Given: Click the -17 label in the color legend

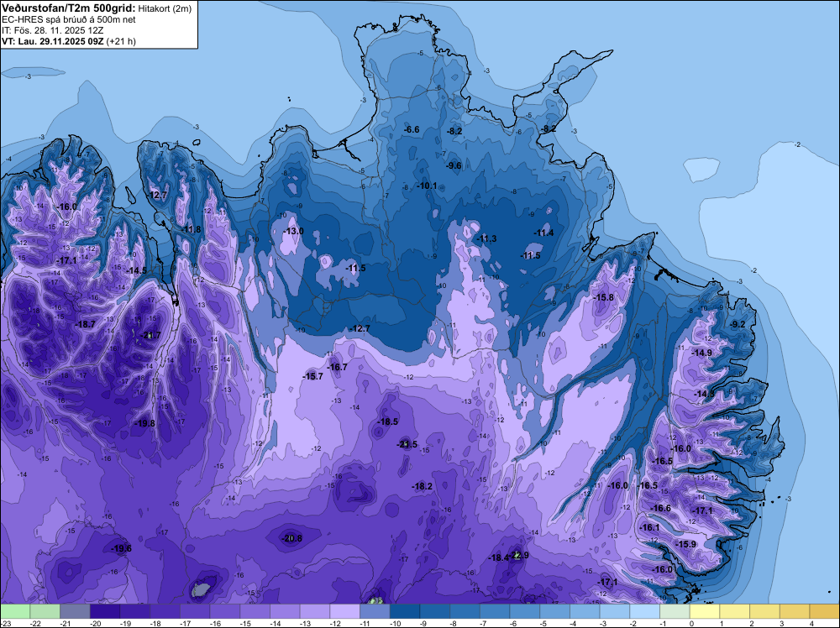Looking at the screenshot, I should coord(186,623).
